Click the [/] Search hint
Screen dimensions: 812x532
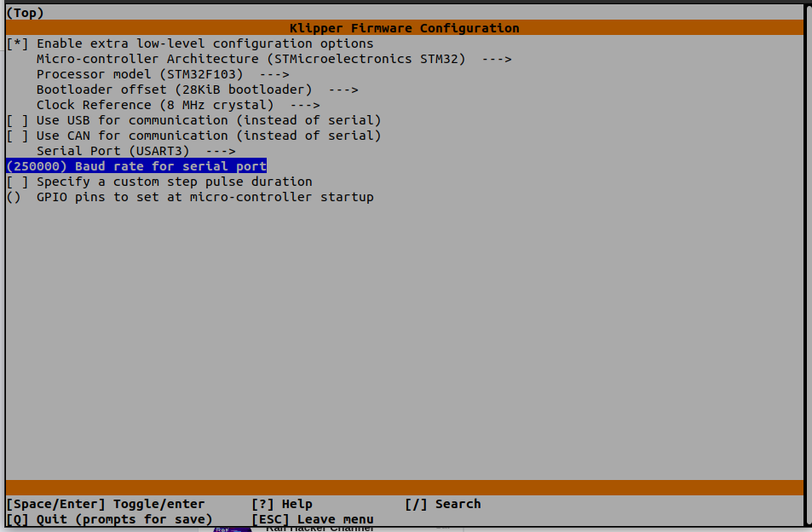pos(443,504)
